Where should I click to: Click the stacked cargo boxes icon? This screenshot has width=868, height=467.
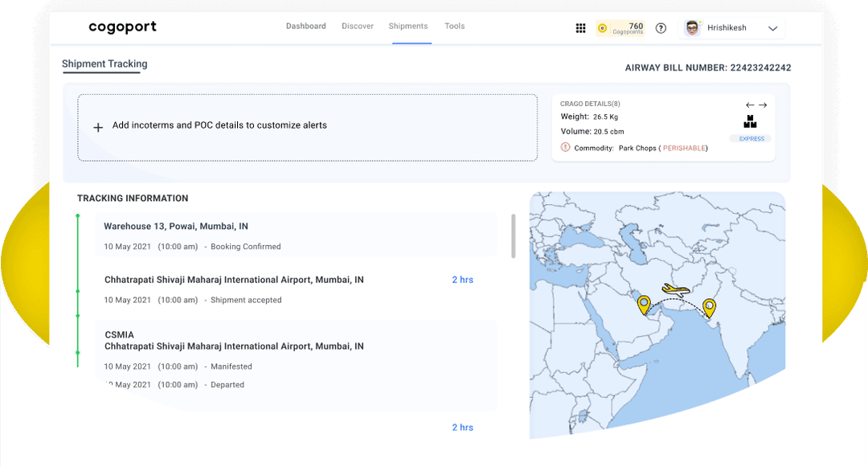750,122
